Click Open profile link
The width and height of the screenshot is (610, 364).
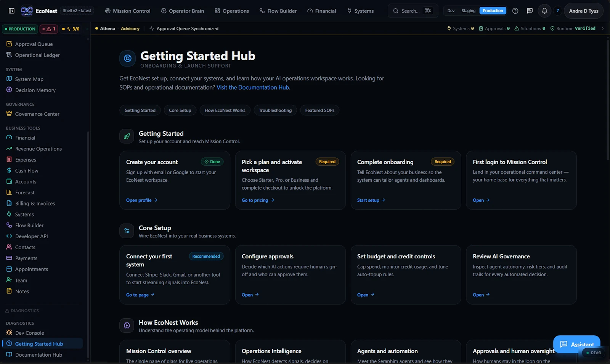(x=141, y=200)
